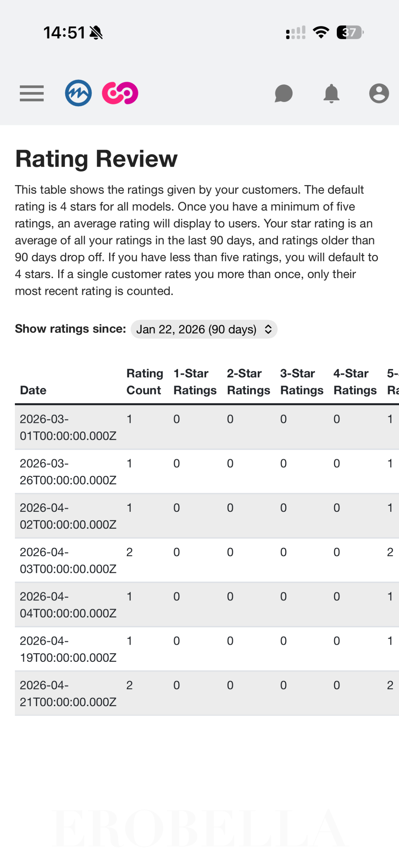Click the Date column header
The image size is (399, 868).
pos(33,390)
